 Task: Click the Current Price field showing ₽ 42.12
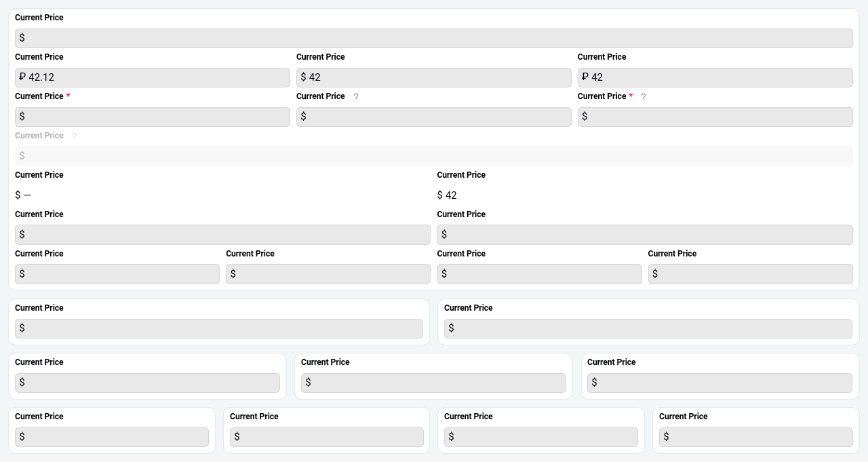click(x=153, y=77)
